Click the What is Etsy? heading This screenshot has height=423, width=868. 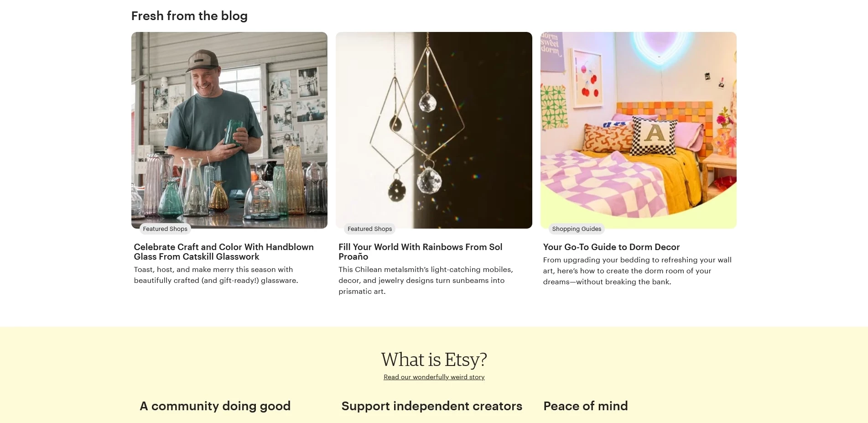pyautogui.click(x=434, y=360)
